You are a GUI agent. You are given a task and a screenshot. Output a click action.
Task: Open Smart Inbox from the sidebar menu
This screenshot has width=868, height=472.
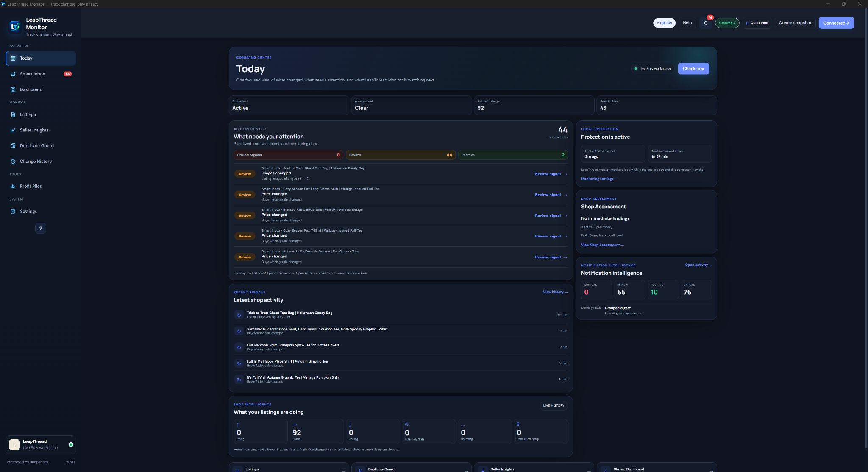point(41,74)
